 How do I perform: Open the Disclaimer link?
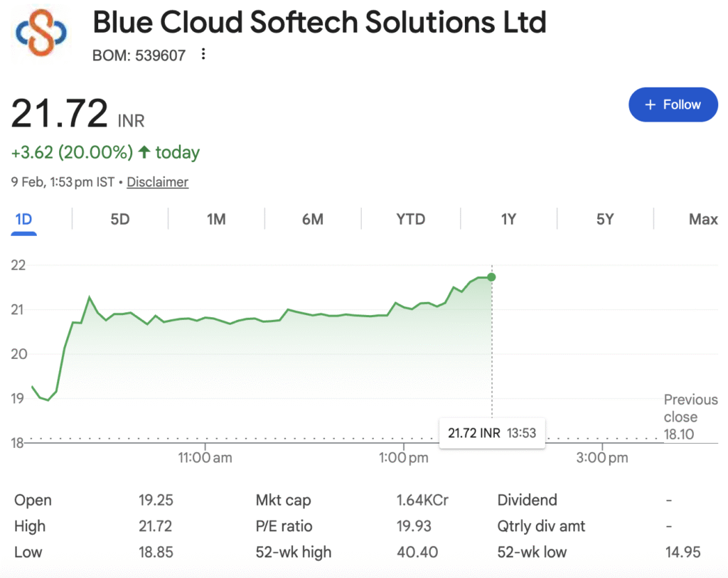pyautogui.click(x=157, y=182)
